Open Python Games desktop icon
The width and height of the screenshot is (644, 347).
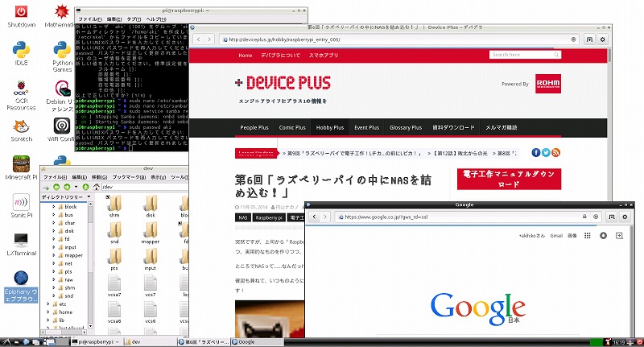pos(62,57)
